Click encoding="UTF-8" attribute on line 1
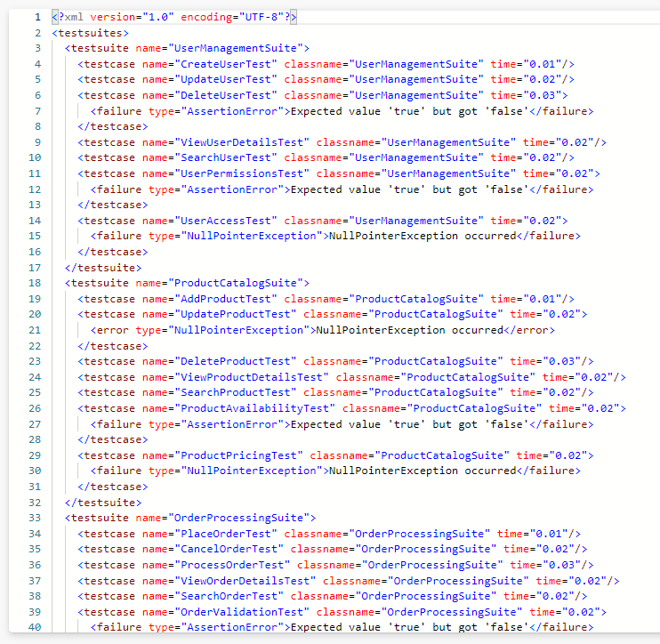Viewport: 660px width, 644px height. pos(232,17)
